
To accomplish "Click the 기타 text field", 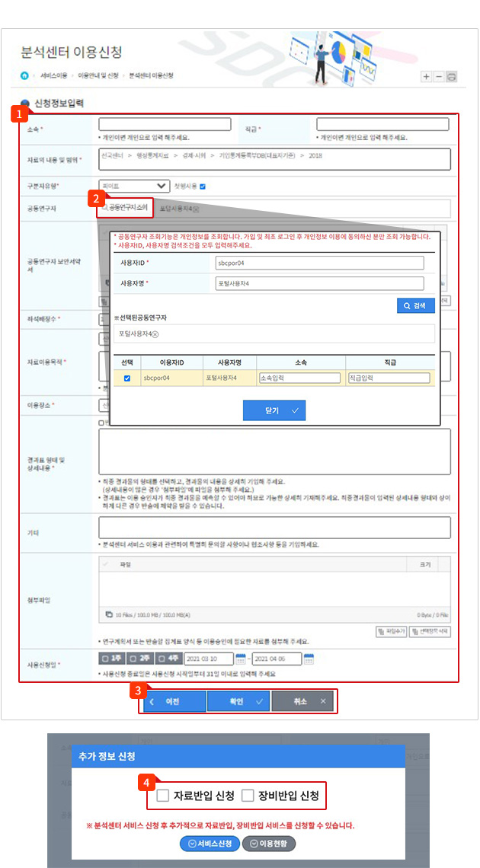I will 274,528.
